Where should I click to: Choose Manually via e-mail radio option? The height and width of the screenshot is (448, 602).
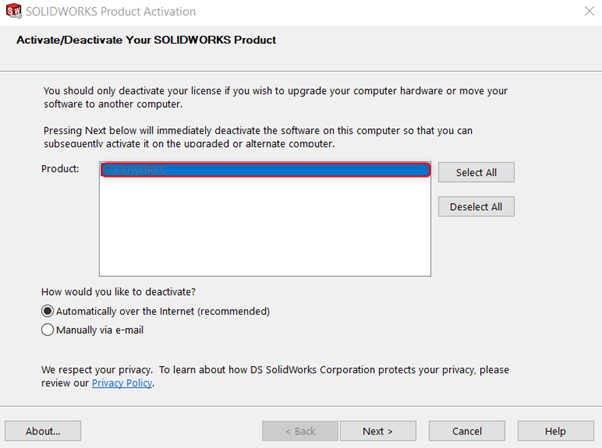[x=47, y=330]
